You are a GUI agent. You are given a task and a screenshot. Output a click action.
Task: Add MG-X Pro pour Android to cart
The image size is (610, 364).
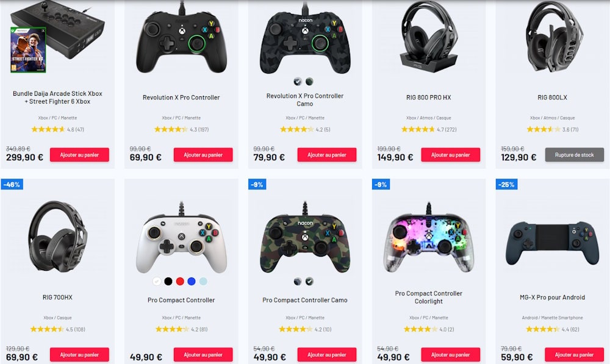pos(574,355)
